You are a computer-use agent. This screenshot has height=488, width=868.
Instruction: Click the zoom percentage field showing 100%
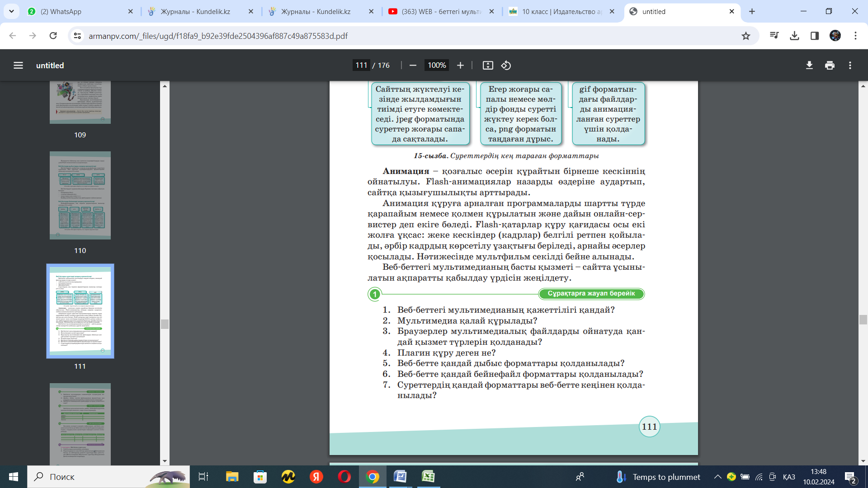click(436, 66)
